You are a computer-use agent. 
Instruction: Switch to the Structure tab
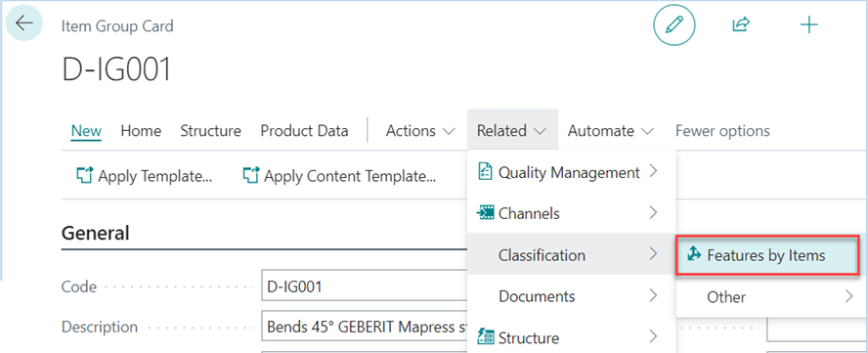(x=210, y=131)
